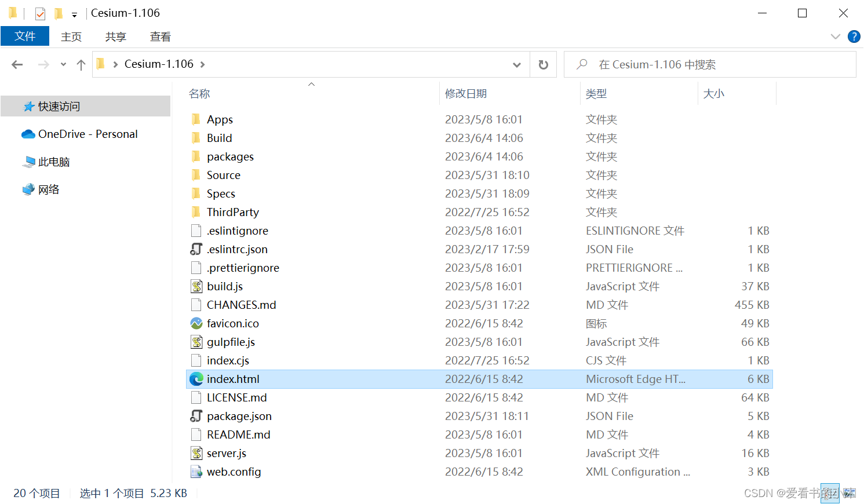Click the README.md file icon

tap(196, 434)
